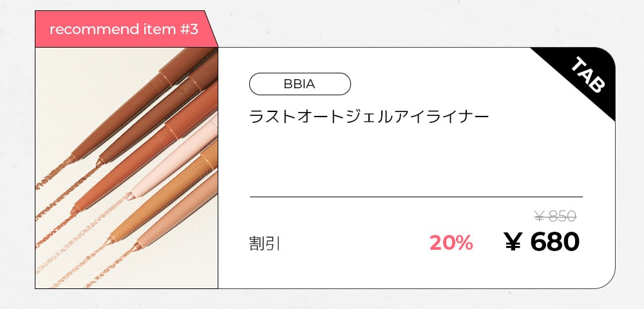644x309 pixels.
Task: Open the BBIA brand pill
Action: 299,84
